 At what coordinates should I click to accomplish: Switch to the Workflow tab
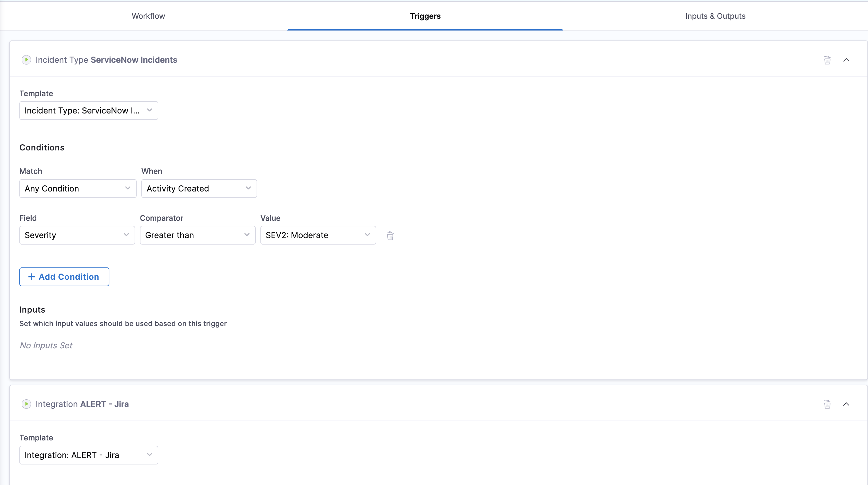click(x=148, y=16)
